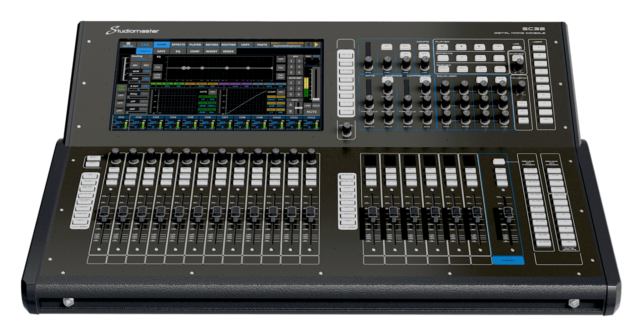
Task: Select the High Shelf EQ icon
Action: 281,76
